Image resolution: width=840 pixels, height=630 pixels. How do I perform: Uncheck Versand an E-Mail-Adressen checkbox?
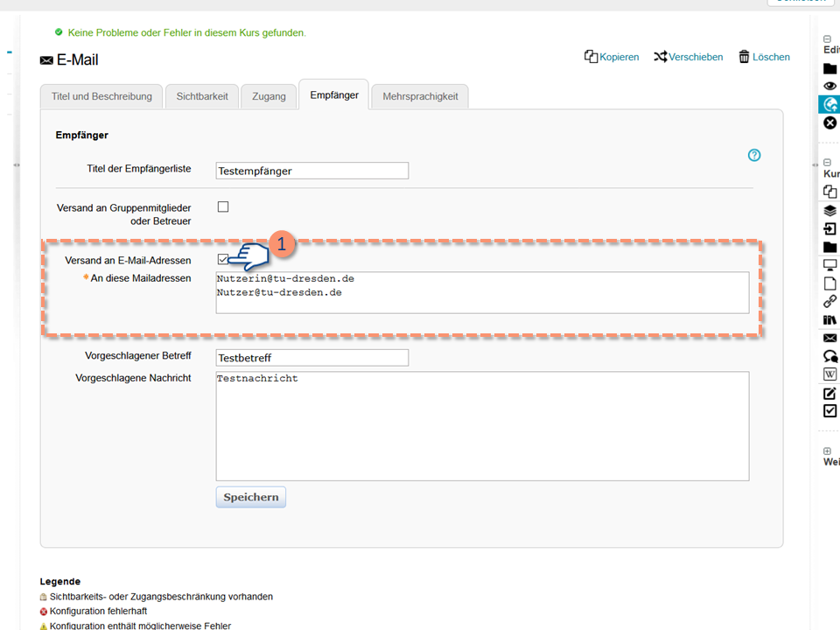point(223,259)
